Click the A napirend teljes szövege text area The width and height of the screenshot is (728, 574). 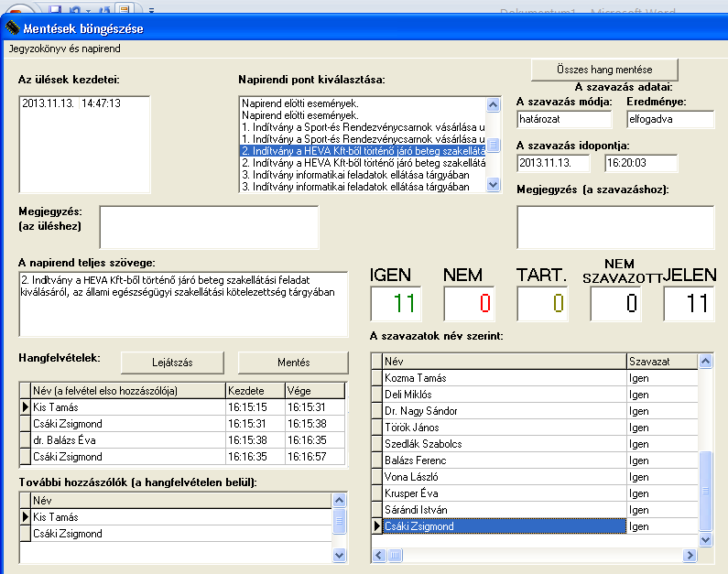[183, 305]
